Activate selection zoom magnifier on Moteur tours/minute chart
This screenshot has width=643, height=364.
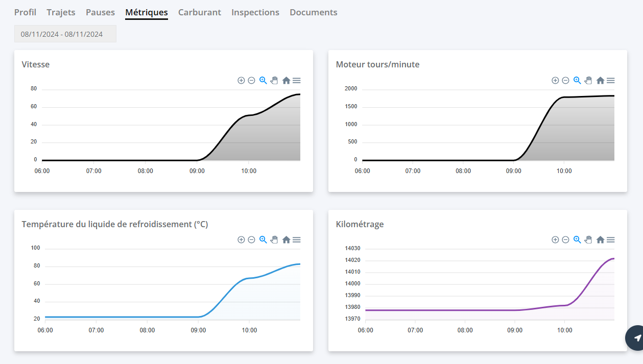click(x=577, y=80)
